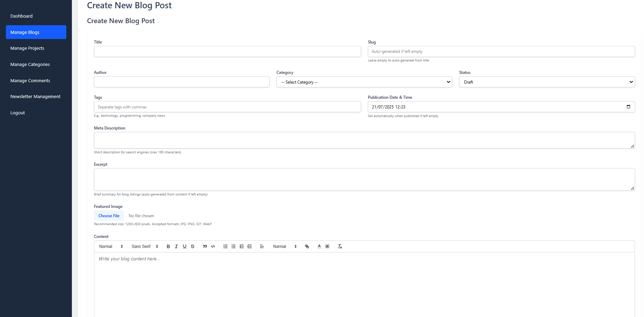Increase indent in the editor toolbar
644x317 pixels.
coord(250,247)
